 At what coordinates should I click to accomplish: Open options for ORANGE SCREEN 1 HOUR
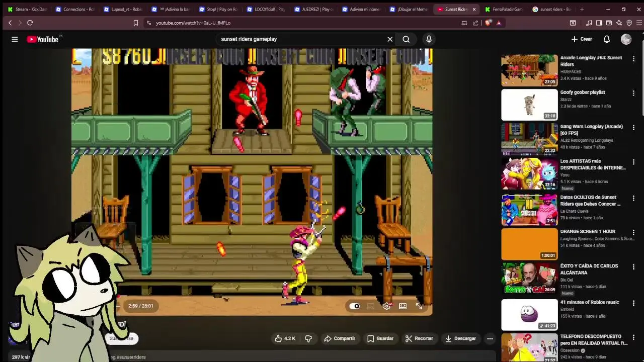[633, 232]
